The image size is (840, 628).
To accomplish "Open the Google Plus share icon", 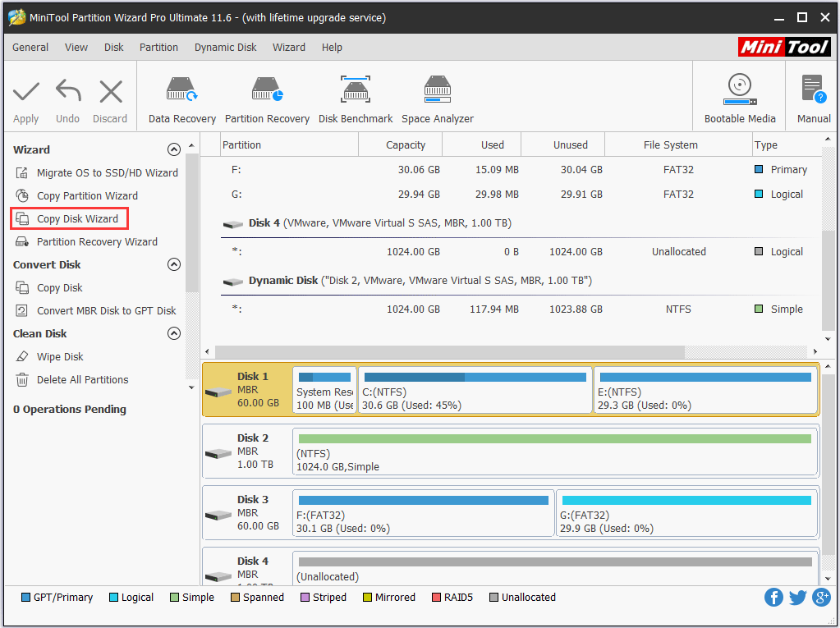I will pos(821,597).
